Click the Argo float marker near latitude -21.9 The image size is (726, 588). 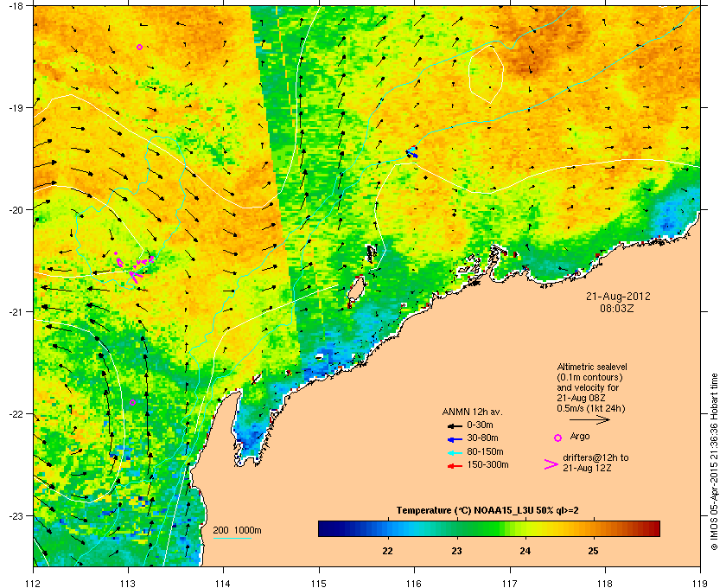132,403
